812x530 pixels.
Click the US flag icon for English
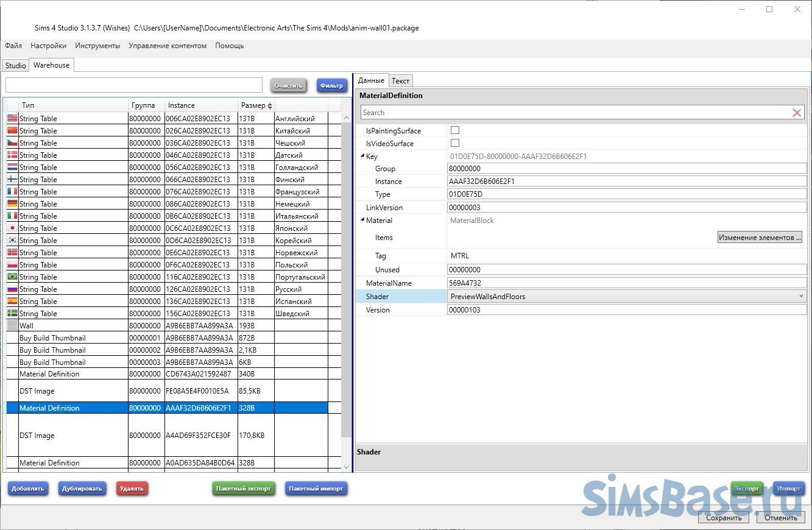click(x=12, y=118)
